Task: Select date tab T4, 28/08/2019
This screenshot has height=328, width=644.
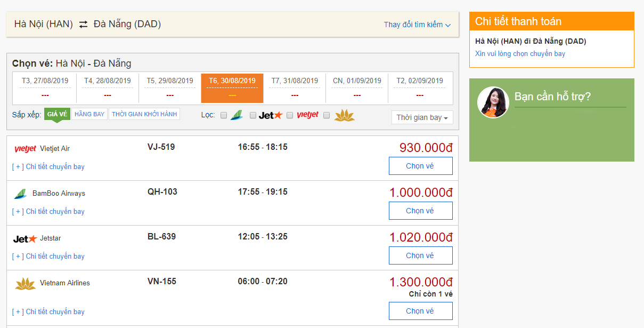Action: 108,88
